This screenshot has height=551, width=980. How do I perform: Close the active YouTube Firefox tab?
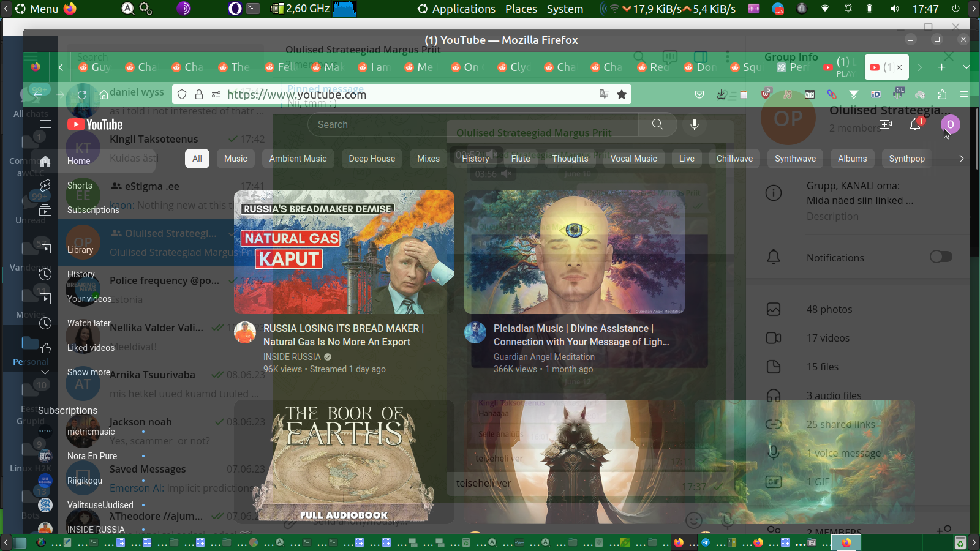pos(899,67)
